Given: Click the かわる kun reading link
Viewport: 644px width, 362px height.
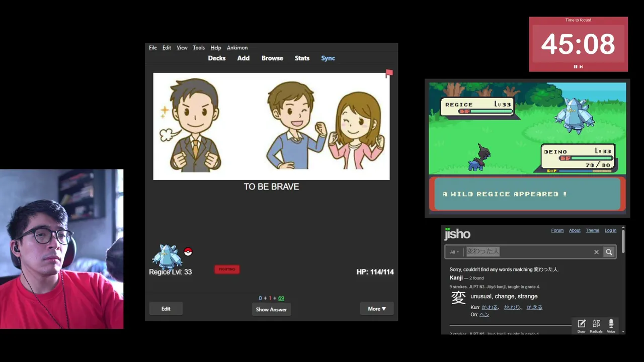Looking at the screenshot, I should tap(490, 307).
